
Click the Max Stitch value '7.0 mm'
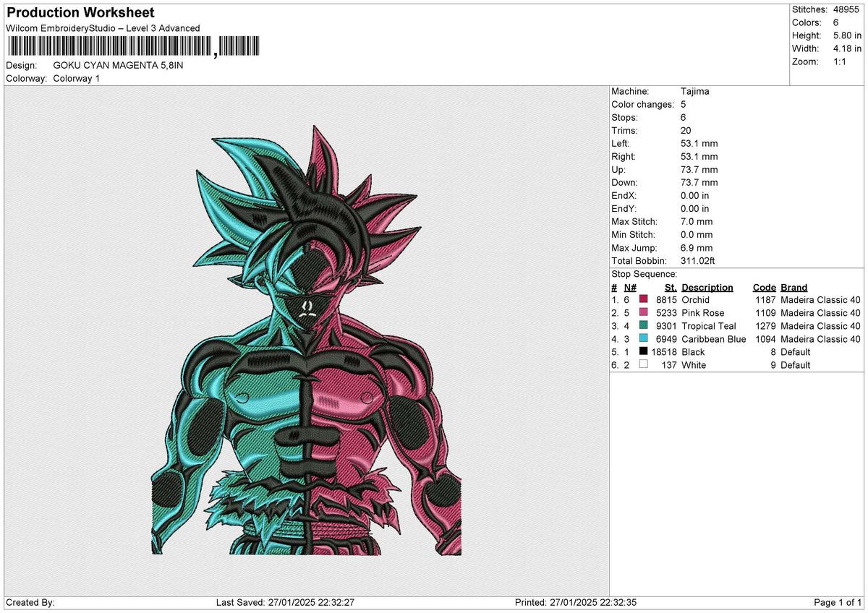coord(697,221)
